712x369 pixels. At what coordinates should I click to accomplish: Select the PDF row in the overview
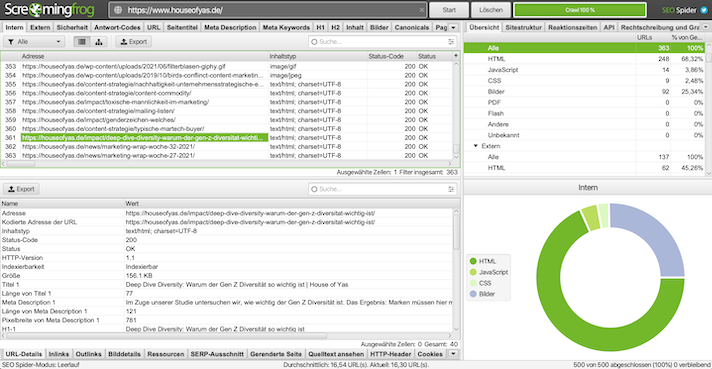tap(584, 103)
